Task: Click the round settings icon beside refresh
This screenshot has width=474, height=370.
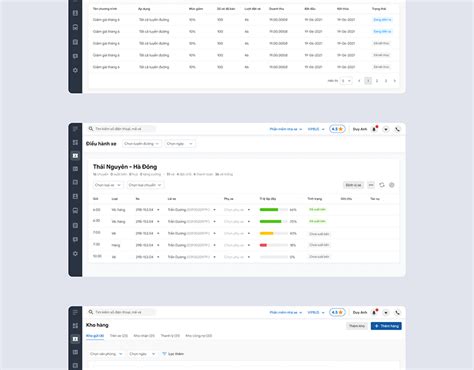Action: [392, 185]
